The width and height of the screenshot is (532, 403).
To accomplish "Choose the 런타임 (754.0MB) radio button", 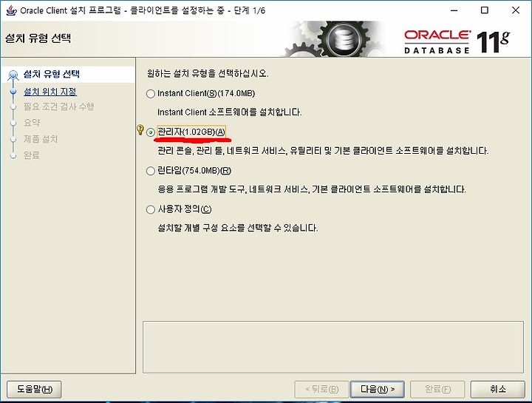I will click(150, 171).
